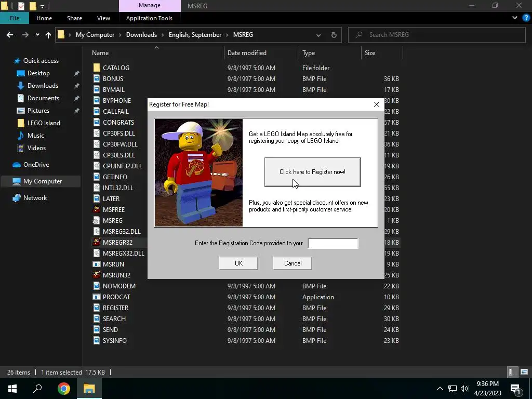Open Pictures in the sidebar
Viewport: 532px width, 399px height.
pyautogui.click(x=38, y=111)
